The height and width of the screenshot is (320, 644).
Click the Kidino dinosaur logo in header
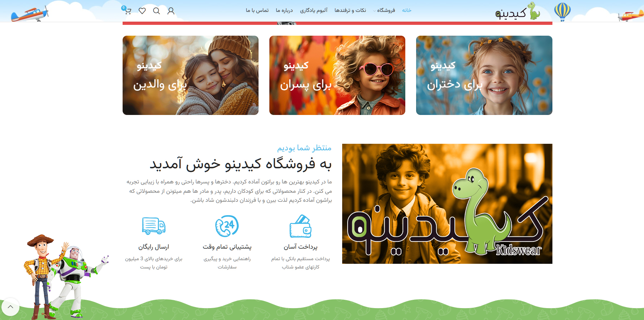pos(517,12)
